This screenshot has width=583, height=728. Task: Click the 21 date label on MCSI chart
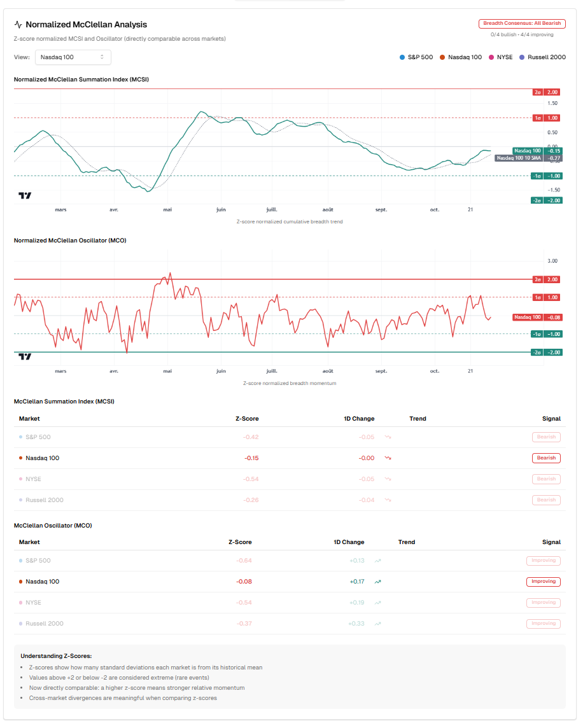pyautogui.click(x=470, y=210)
